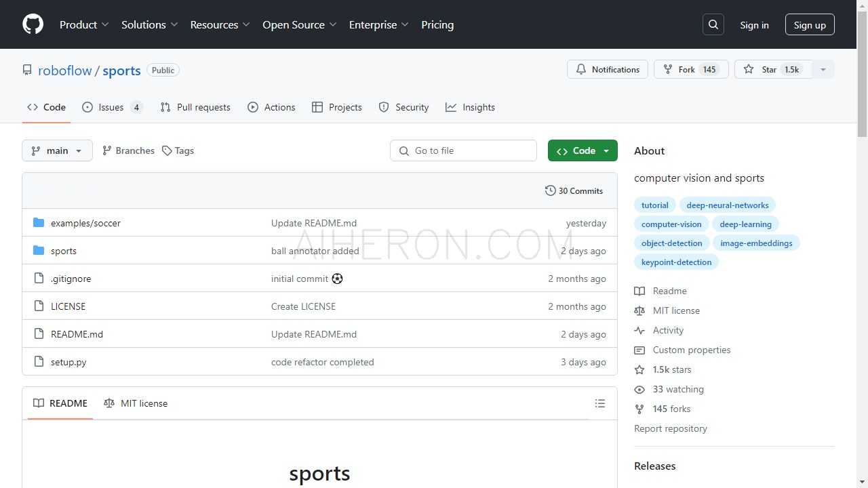Click the Sign up button
Image resolution: width=868 pixels, height=488 pixels.
coord(810,24)
